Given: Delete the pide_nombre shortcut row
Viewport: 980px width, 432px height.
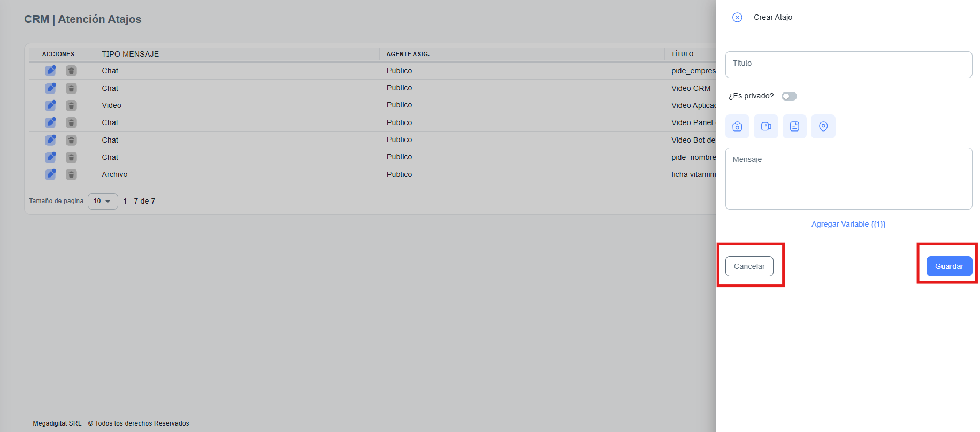Looking at the screenshot, I should pos(71,157).
